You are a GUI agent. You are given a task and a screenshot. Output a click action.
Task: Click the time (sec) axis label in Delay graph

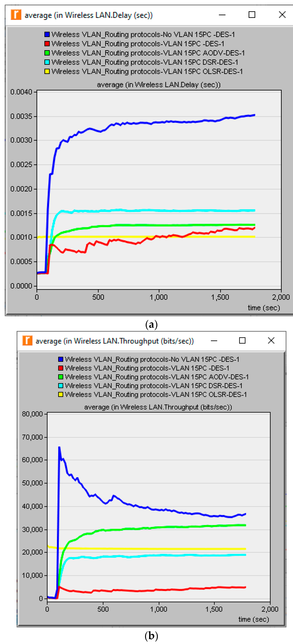(x=264, y=308)
